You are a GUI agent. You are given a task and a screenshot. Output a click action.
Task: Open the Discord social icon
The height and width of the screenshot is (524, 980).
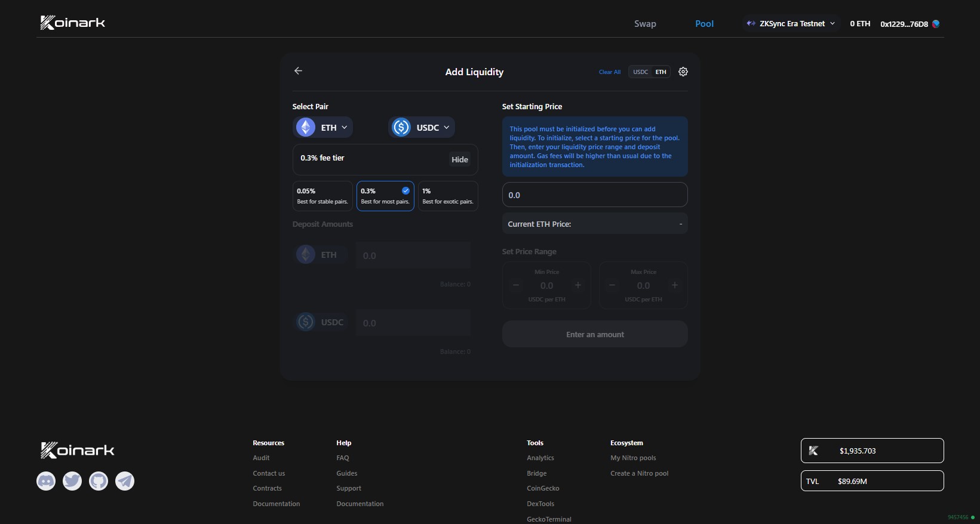pos(46,481)
